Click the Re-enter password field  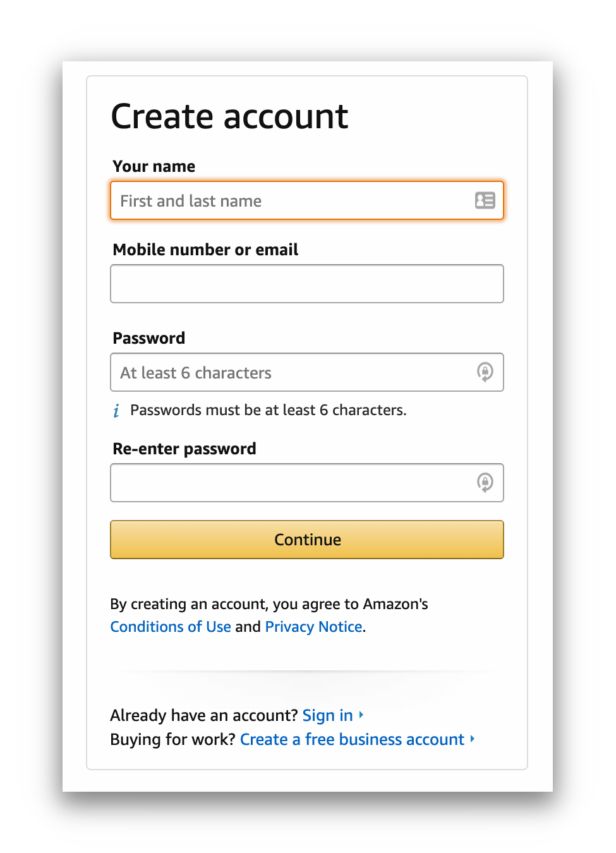pos(284,483)
